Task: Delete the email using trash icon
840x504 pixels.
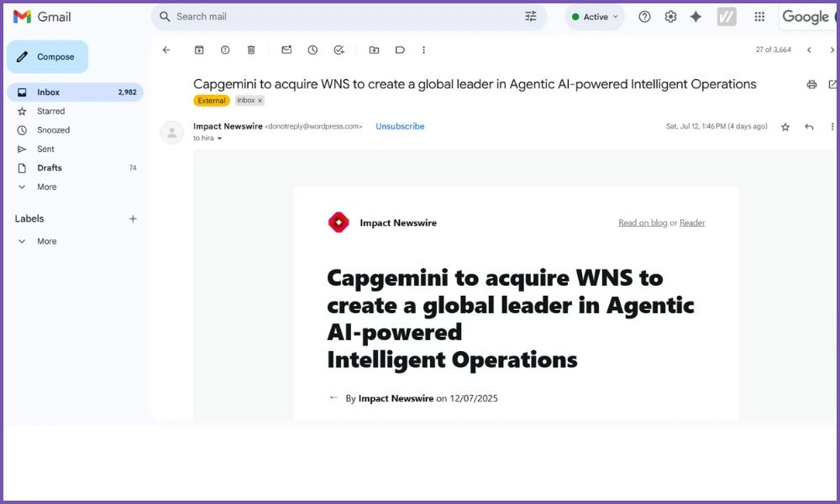Action: point(251,50)
